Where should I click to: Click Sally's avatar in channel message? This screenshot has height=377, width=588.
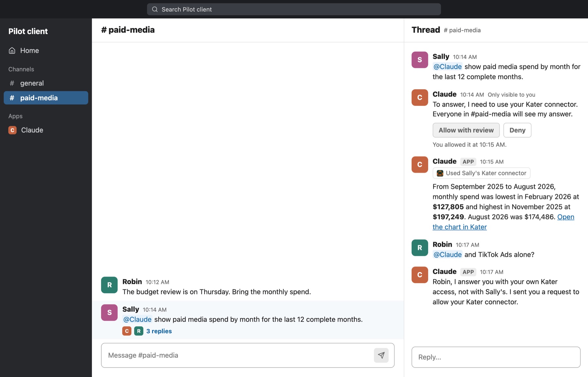click(x=109, y=313)
